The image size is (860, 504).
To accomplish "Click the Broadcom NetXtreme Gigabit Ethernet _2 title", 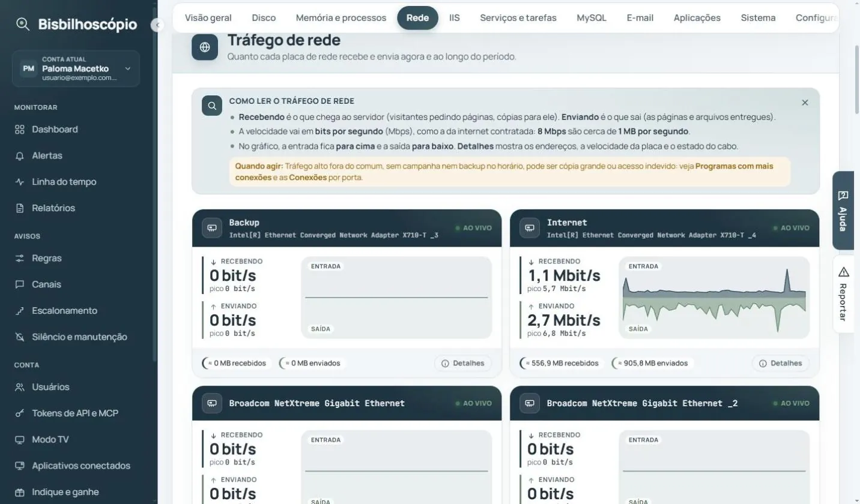I will point(642,403).
